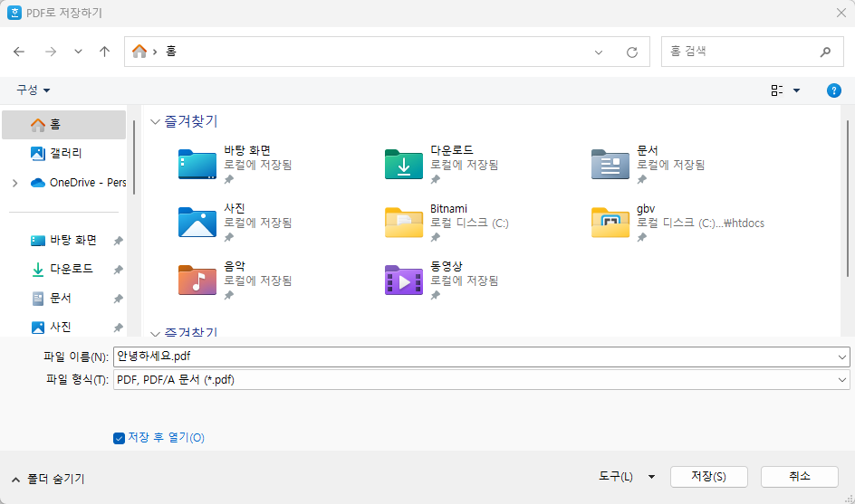Viewport: 855px width, 504px height.
Task: Select the Bitnami folder icon
Action: point(404,222)
